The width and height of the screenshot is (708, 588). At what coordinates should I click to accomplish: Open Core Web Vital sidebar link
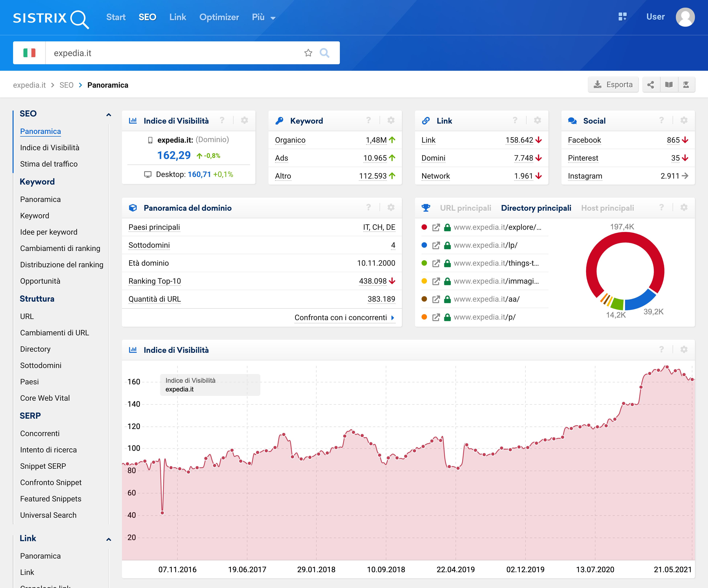(x=45, y=398)
